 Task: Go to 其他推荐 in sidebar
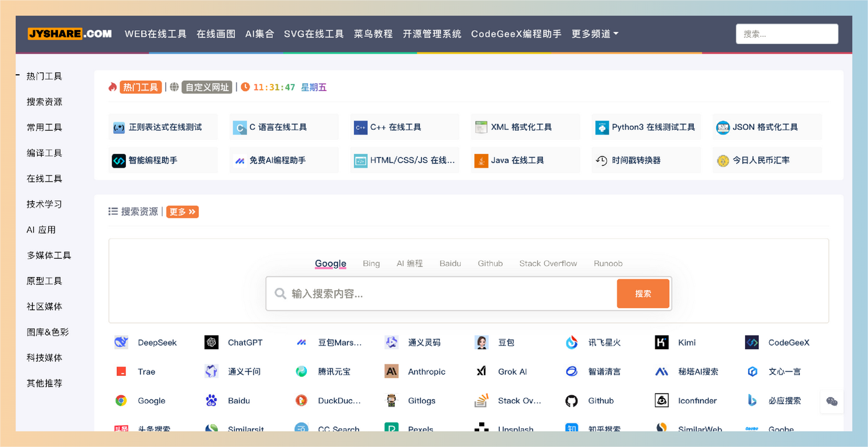tap(45, 383)
